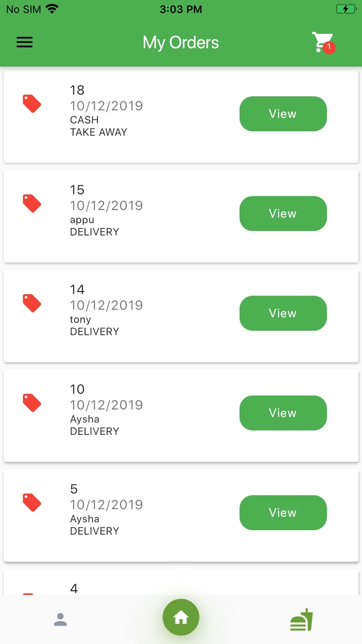
Task: Select the tony DELIVERY order card
Action: (181, 316)
